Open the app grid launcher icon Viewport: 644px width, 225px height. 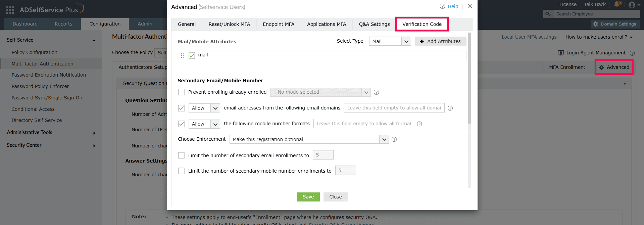[10, 10]
